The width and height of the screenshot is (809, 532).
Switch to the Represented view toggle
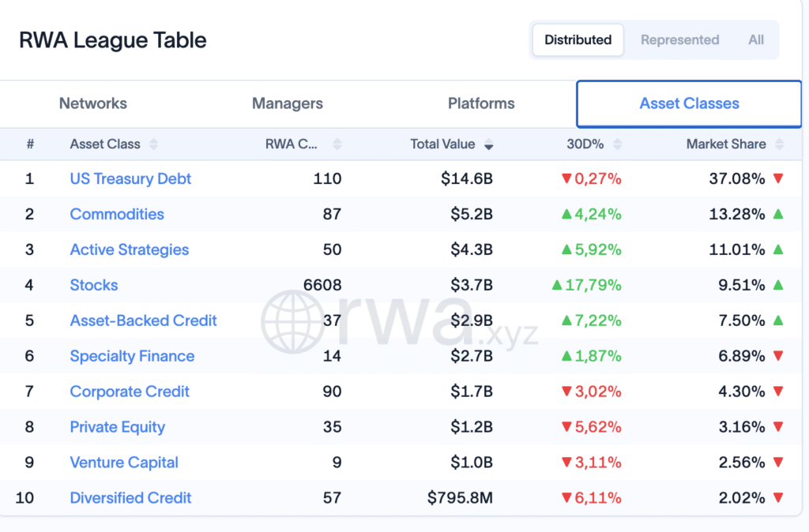coord(679,39)
